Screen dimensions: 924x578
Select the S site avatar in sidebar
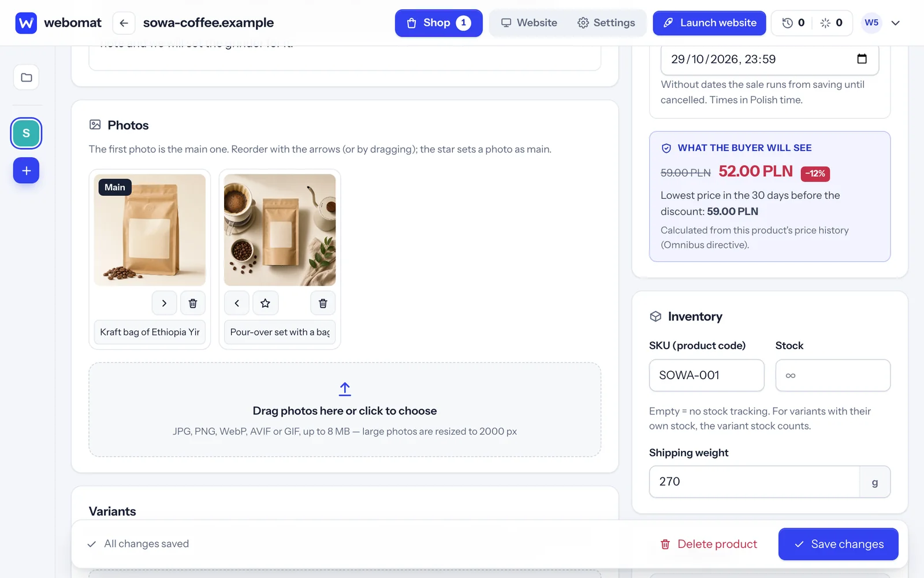(26, 134)
